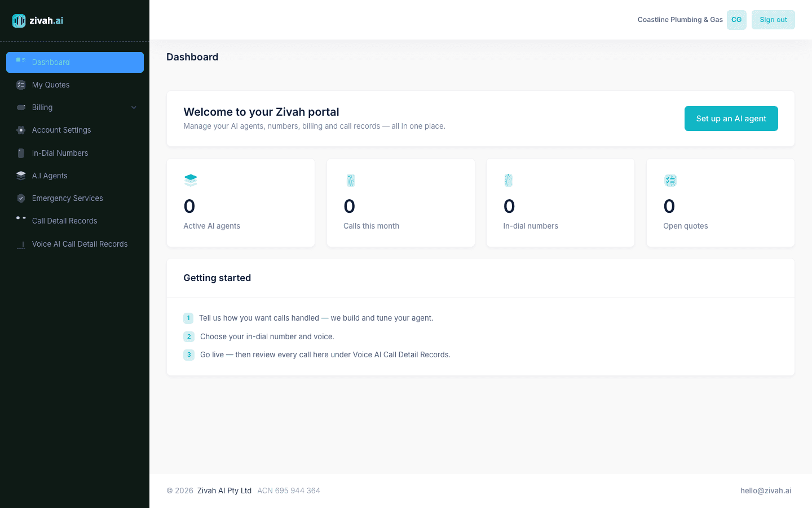Click the Voice AI Call Detail Records icon
812x508 pixels.
[x=21, y=244]
